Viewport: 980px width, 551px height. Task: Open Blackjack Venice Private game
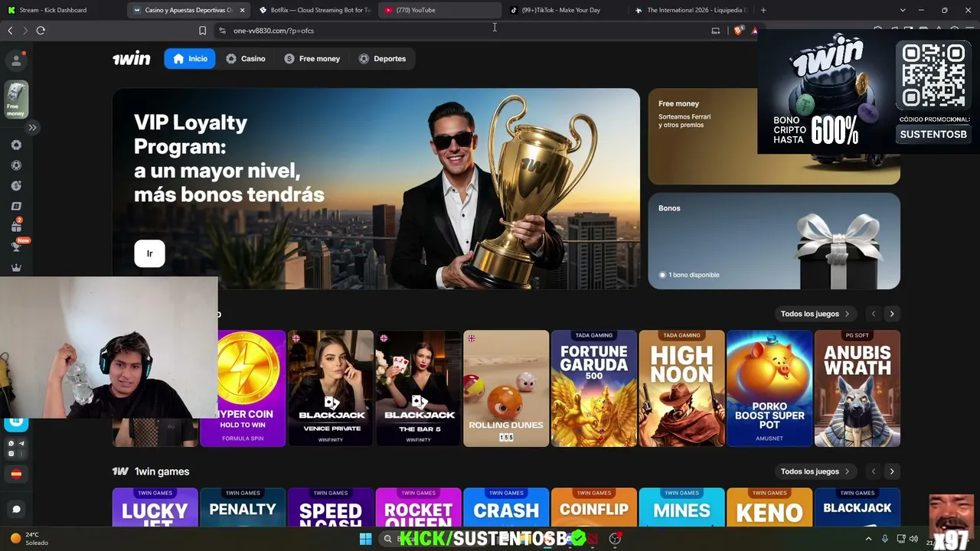331,389
